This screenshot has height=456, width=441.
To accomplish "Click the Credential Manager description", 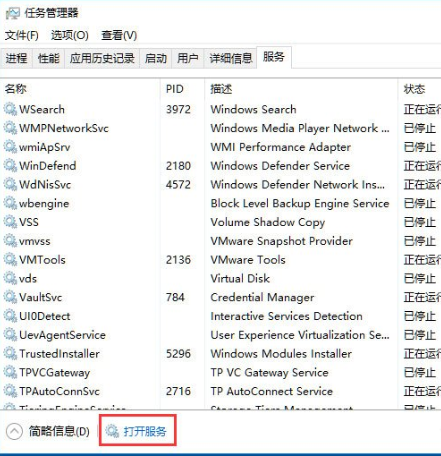I will [262, 298].
